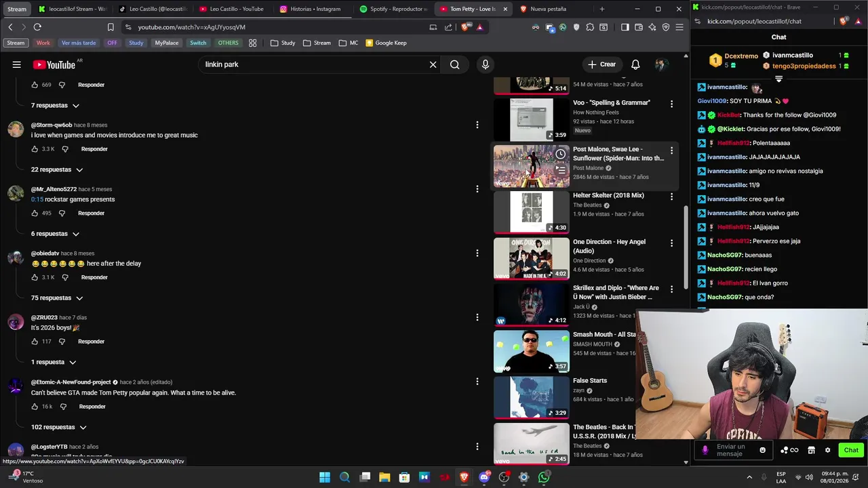Expand 1 respuesta reply
868x488 pixels.
[54, 363]
